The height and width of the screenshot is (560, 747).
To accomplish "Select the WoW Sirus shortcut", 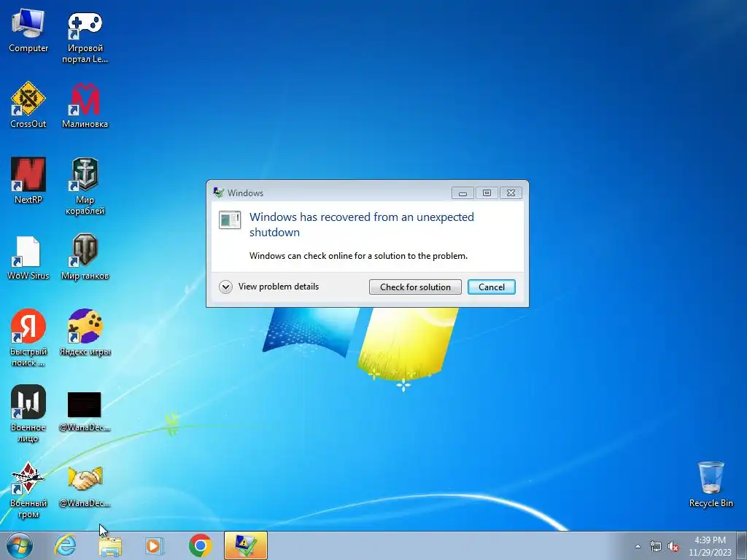I will tap(28, 257).
